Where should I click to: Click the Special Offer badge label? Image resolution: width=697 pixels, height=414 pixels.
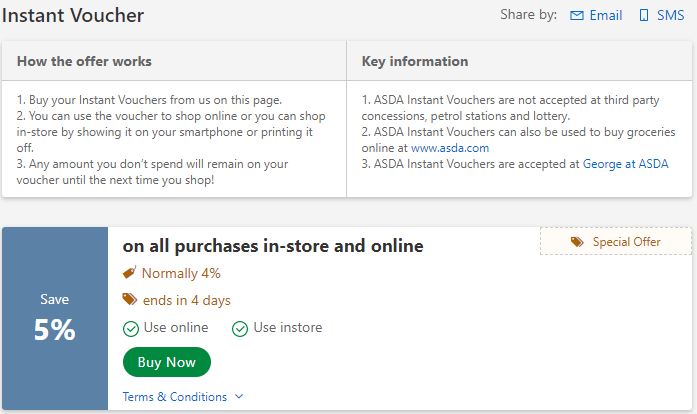tap(627, 242)
